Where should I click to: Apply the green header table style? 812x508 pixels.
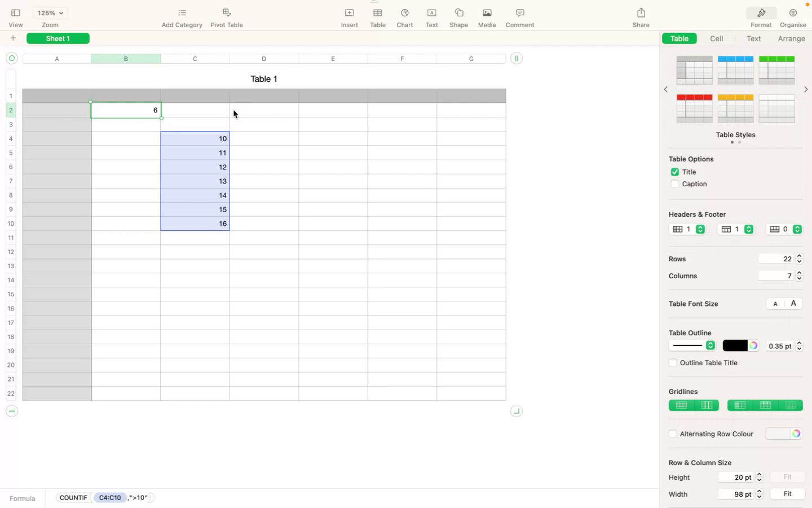(777, 70)
